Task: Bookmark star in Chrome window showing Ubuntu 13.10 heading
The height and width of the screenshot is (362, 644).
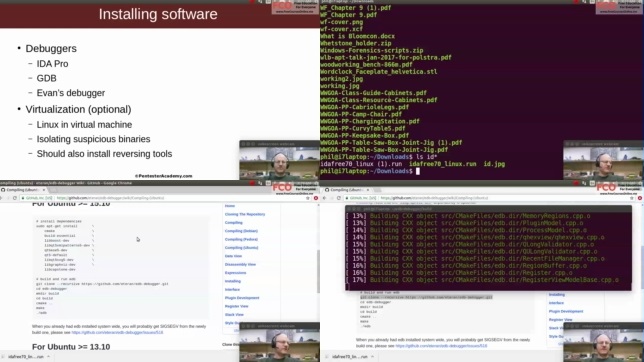Action: [x=308, y=198]
